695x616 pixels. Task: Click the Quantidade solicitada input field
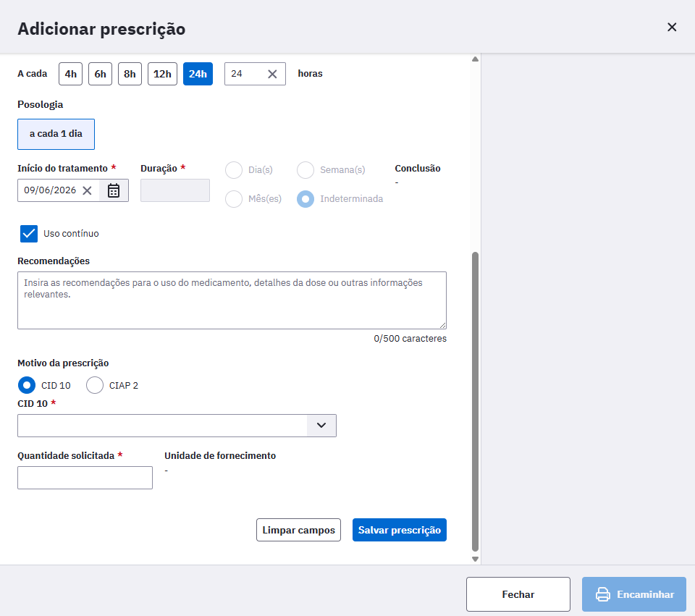(x=85, y=478)
